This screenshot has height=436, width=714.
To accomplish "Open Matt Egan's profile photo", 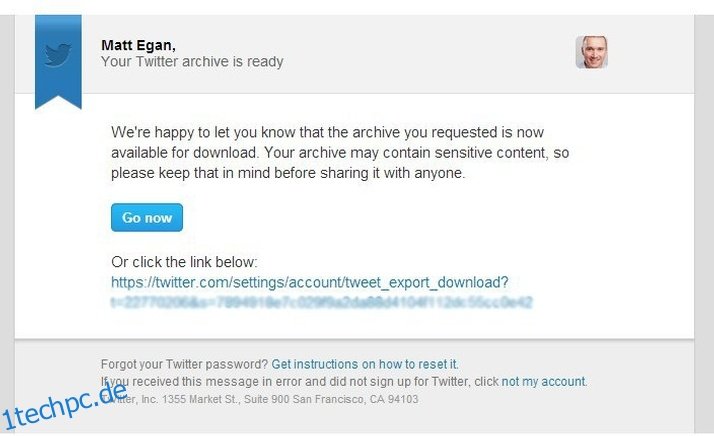I will pyautogui.click(x=592, y=52).
